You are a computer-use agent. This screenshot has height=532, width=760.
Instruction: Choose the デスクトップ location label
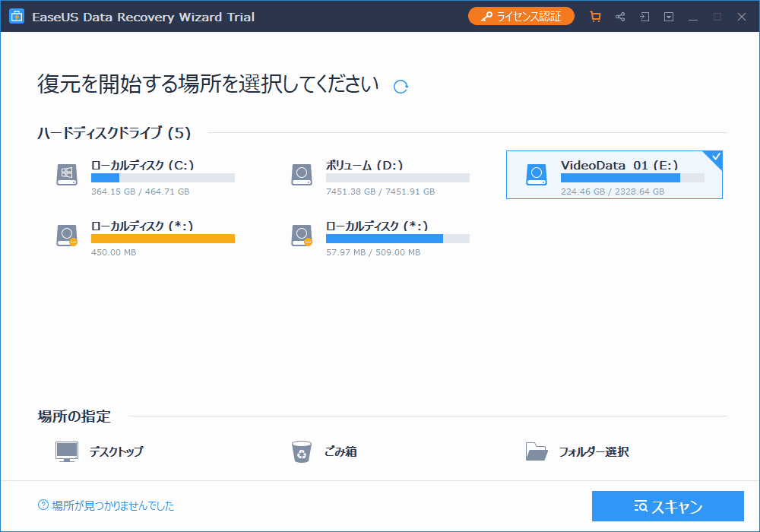pyautogui.click(x=116, y=451)
